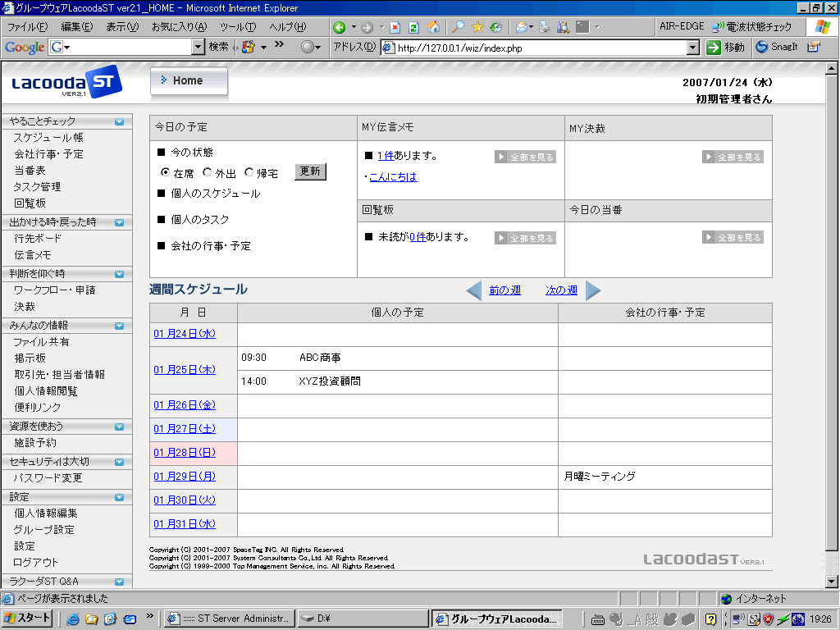
Task: Open the address bar dropdown
Action: tap(693, 48)
